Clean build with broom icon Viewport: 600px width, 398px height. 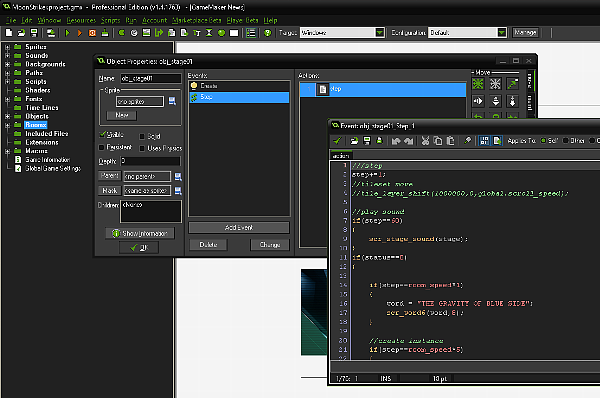(105, 33)
